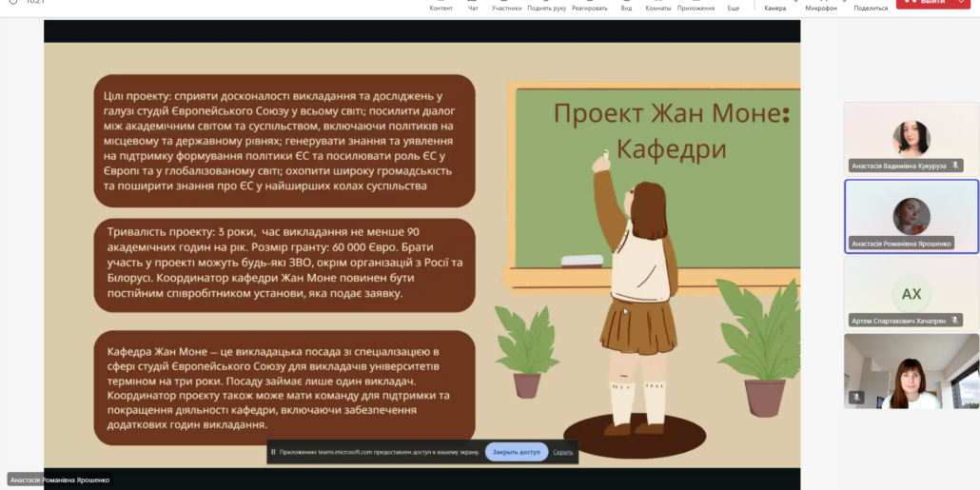Open the Комнаты breakout rooms
The image size is (980, 490).
[x=658, y=6]
